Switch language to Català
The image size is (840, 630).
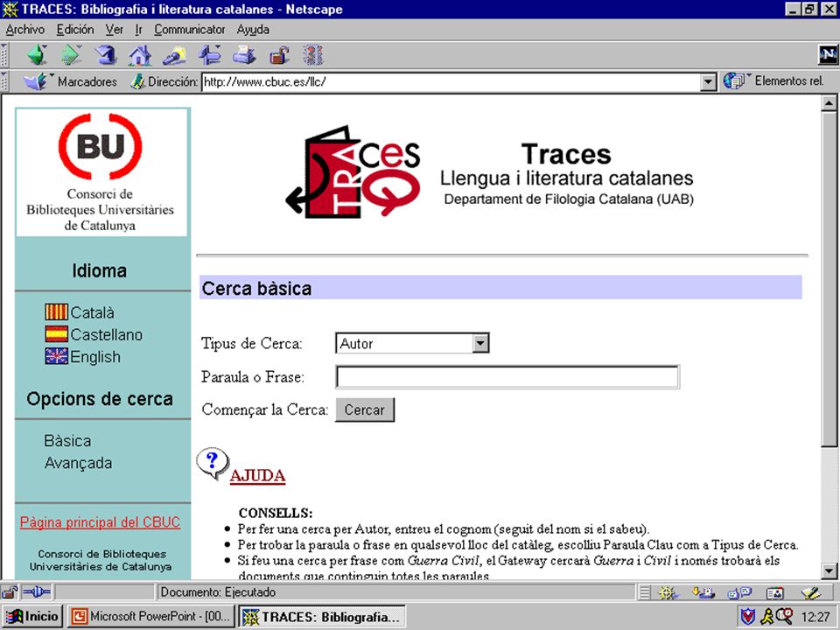(x=92, y=312)
